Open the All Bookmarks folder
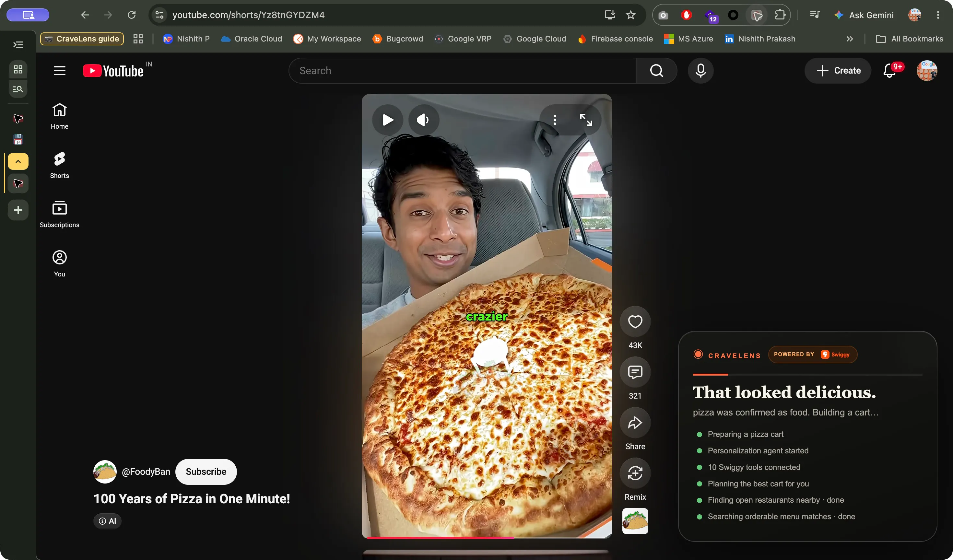 click(909, 39)
